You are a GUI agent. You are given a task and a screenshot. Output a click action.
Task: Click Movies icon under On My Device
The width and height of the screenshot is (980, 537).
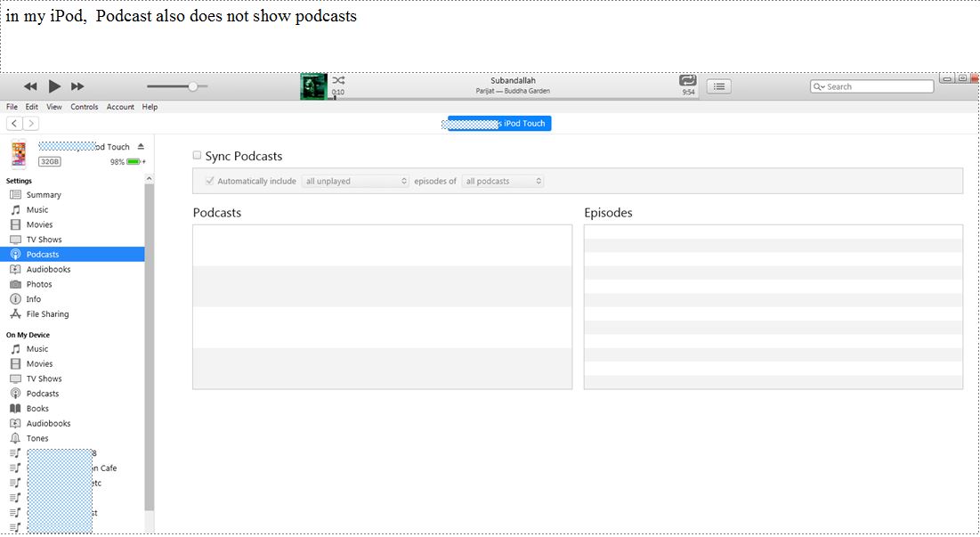point(16,364)
